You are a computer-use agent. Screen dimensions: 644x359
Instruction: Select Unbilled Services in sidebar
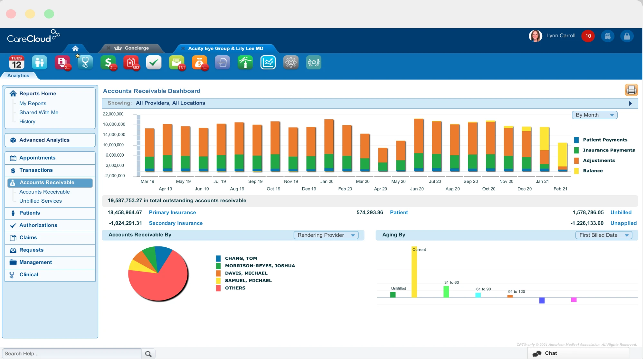[x=41, y=201]
